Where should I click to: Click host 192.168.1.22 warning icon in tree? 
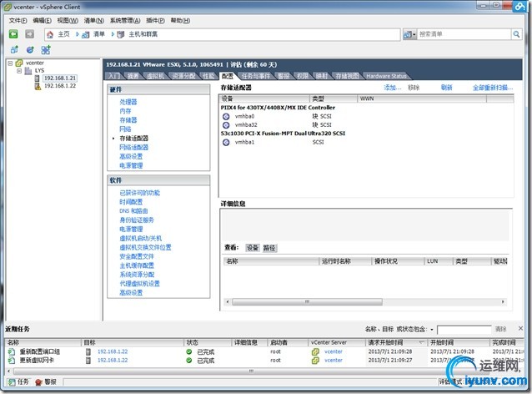[38, 86]
